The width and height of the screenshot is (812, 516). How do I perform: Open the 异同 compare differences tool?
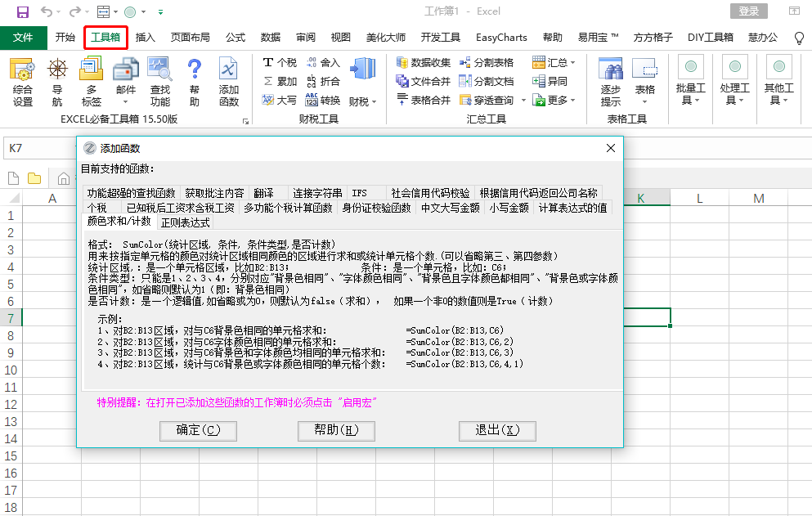coord(550,81)
